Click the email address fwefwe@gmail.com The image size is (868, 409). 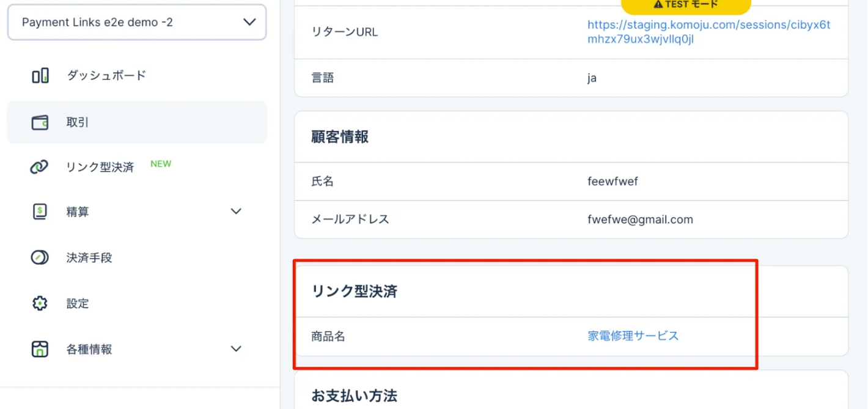click(640, 219)
